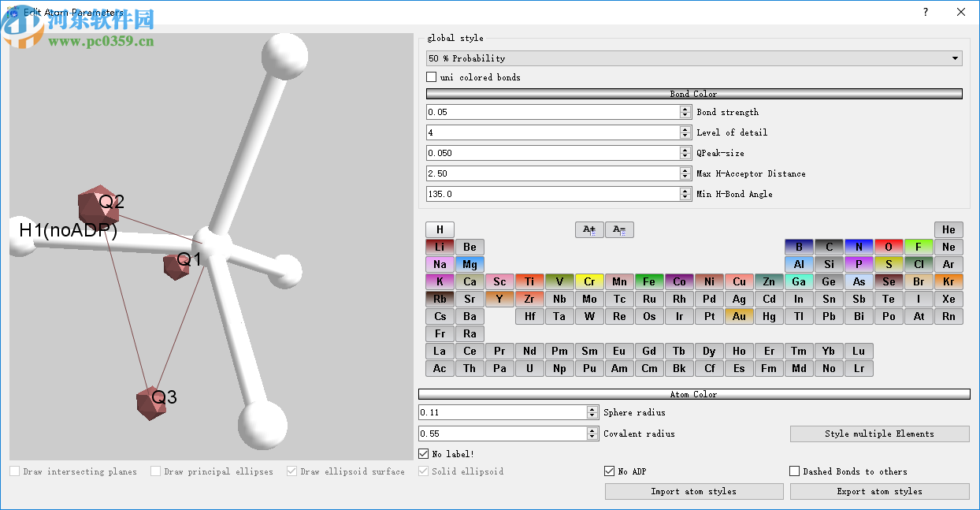The width and height of the screenshot is (980, 510).
Task: Pick the Uranium (U) element
Action: point(529,368)
